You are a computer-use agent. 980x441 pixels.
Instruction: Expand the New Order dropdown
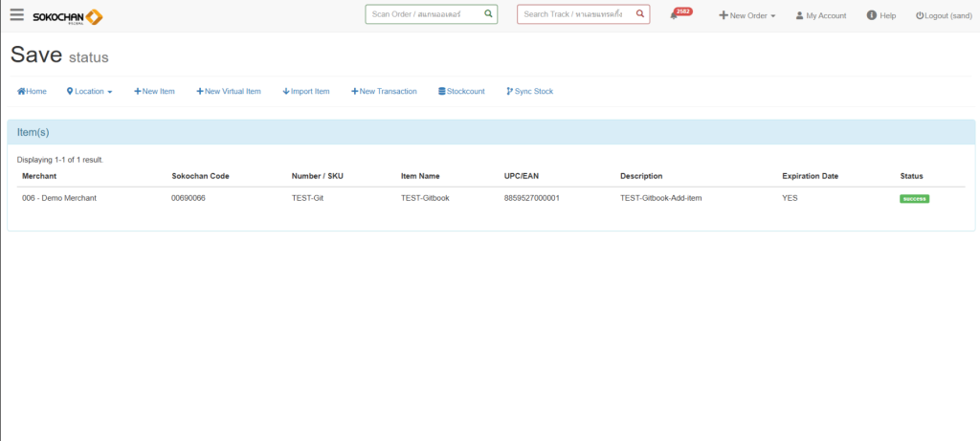pyautogui.click(x=747, y=15)
